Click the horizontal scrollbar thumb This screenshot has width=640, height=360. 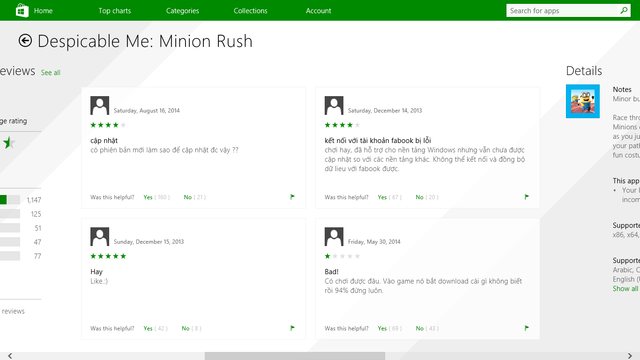(295, 356)
